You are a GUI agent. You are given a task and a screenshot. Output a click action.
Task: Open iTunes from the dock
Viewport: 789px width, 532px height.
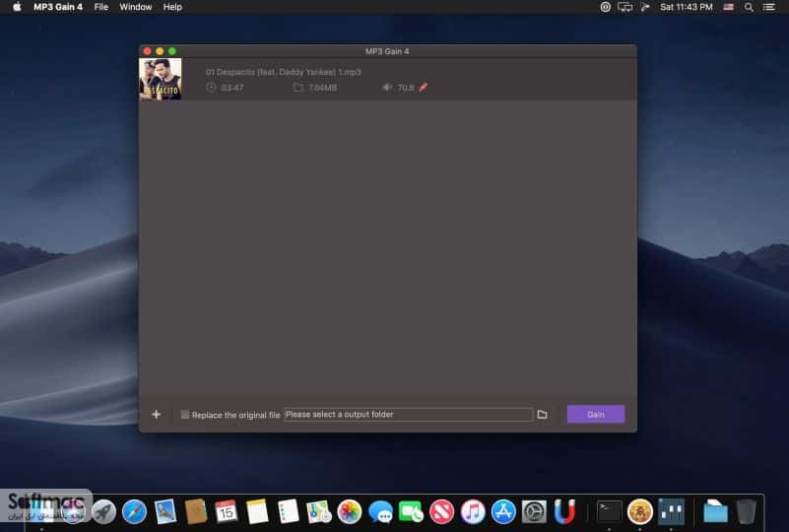473,512
